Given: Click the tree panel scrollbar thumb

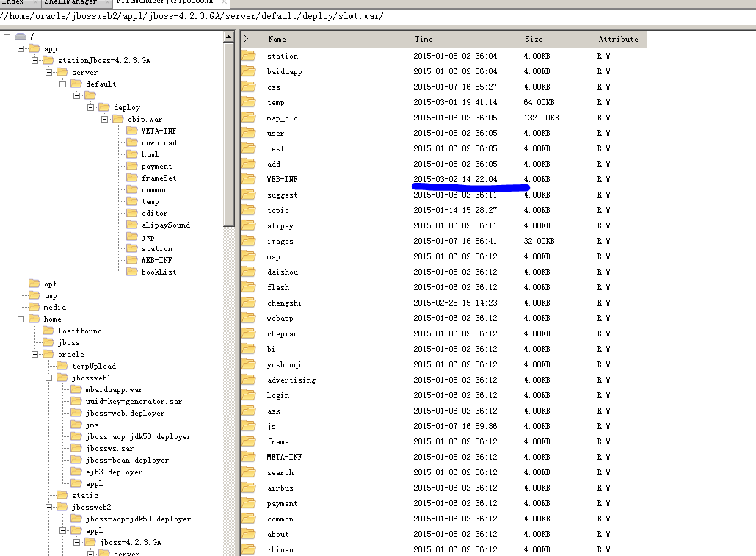Looking at the screenshot, I should (x=229, y=134).
